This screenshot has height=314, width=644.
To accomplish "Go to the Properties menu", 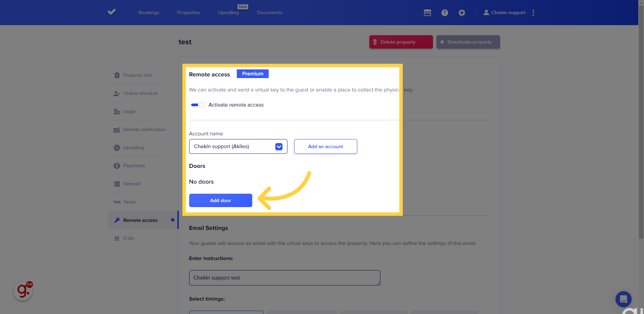I will coord(189,12).
